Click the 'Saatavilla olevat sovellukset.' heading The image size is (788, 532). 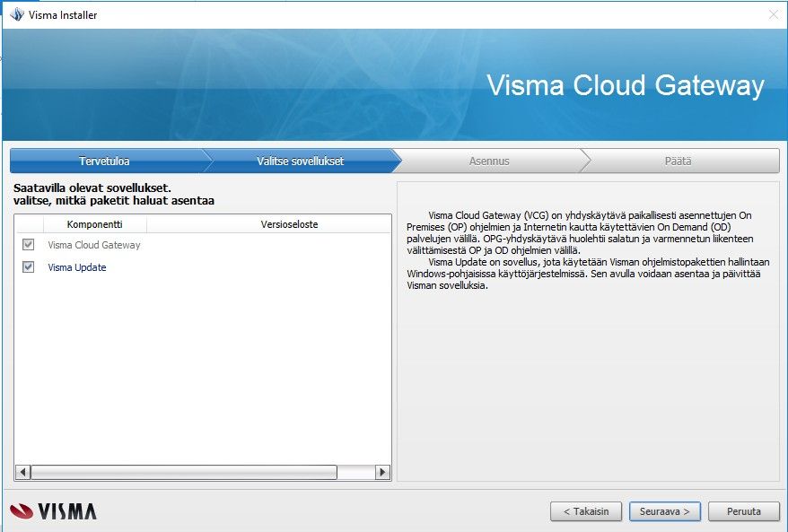[x=92, y=188]
